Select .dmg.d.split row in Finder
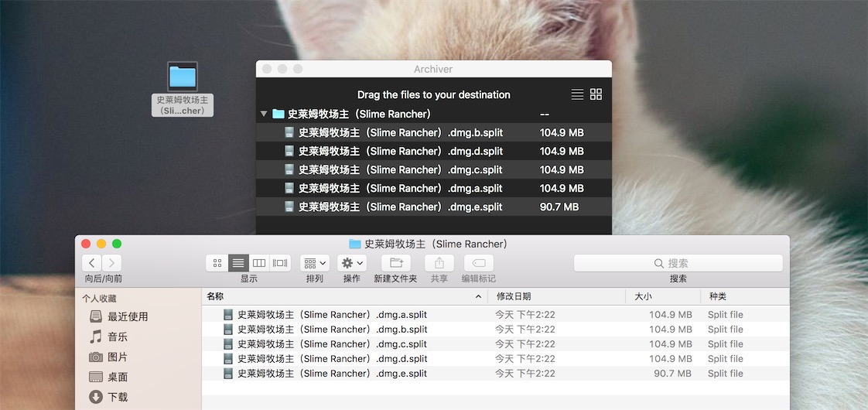Screen dimensions: 868x410 click(495, 358)
